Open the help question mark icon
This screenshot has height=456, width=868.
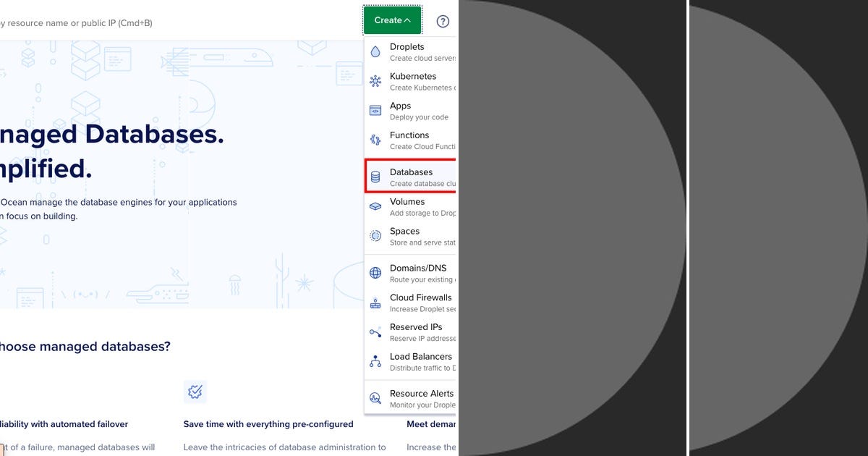(443, 21)
